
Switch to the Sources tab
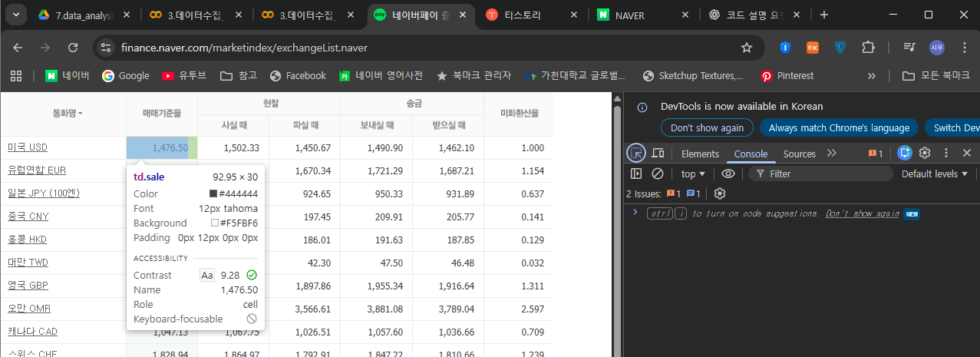[800, 154]
